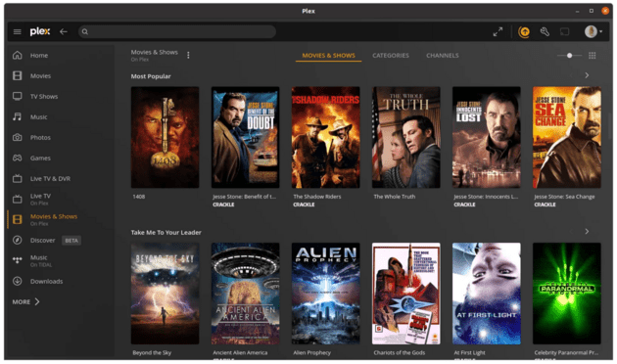
Task: Open the 1408 movie poster
Action: coord(165,137)
